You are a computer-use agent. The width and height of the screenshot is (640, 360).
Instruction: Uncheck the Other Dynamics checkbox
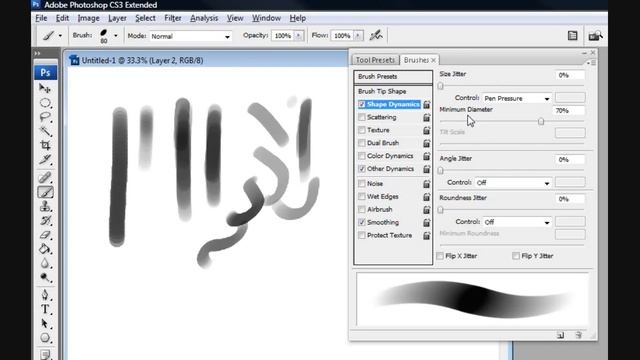coord(362,169)
